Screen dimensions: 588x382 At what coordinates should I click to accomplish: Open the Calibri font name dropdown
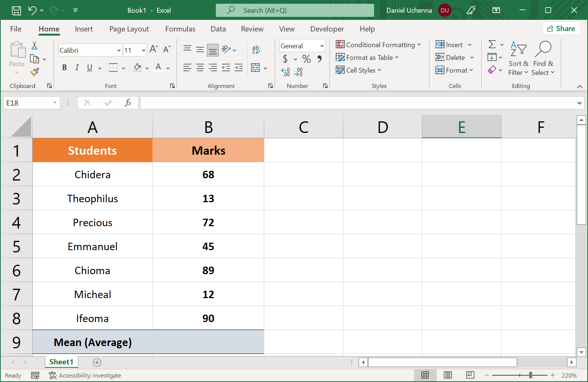pos(119,50)
